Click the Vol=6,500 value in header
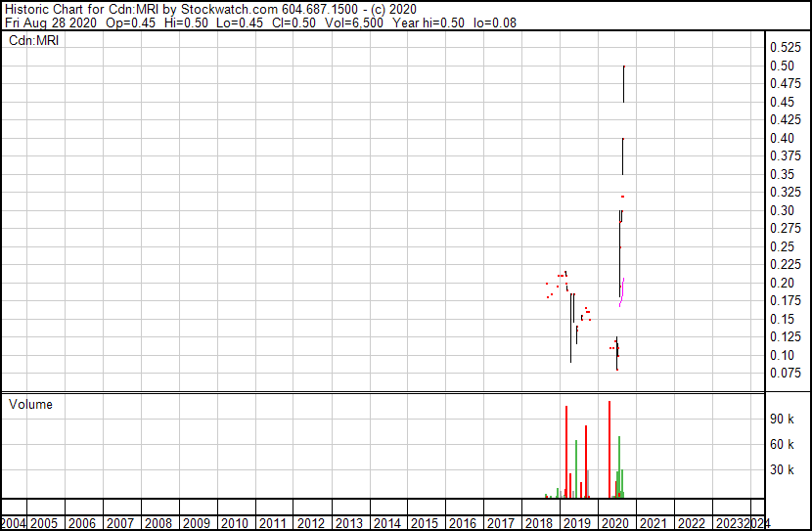This screenshot has height=531, width=812. pos(354,22)
